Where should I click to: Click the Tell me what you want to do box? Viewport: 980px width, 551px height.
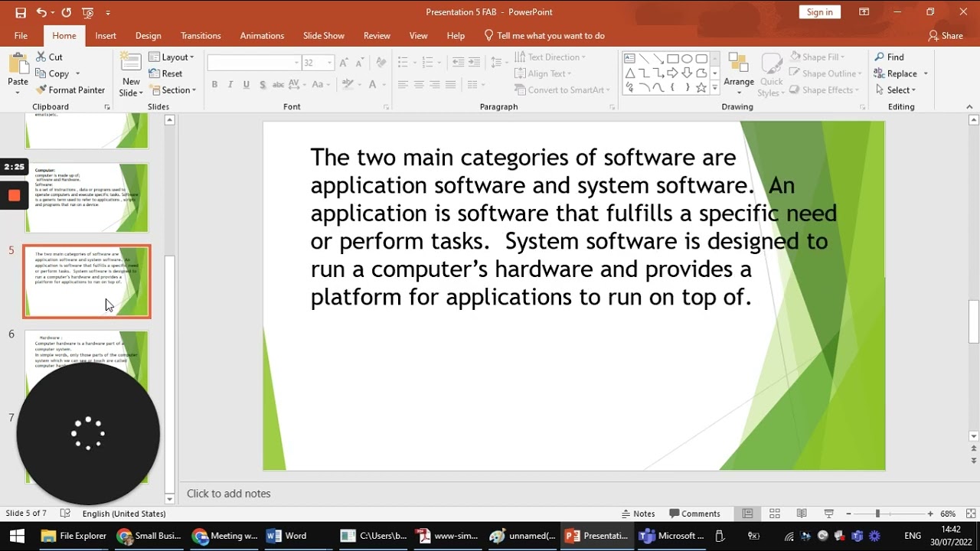pos(544,35)
